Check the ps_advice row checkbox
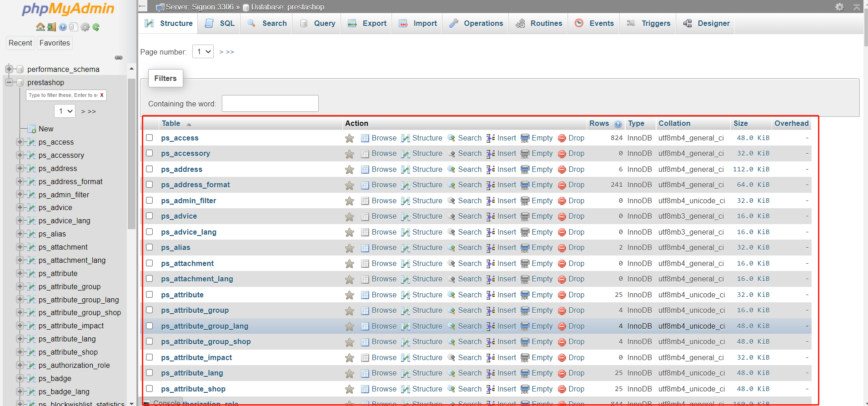 click(x=149, y=216)
